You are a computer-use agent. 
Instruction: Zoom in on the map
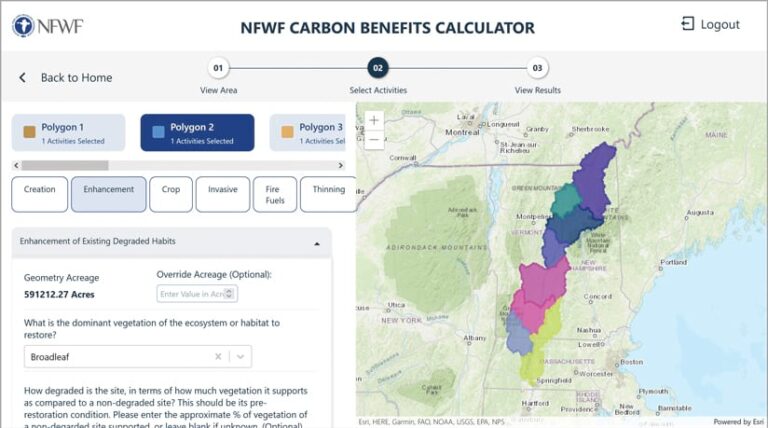pos(374,121)
